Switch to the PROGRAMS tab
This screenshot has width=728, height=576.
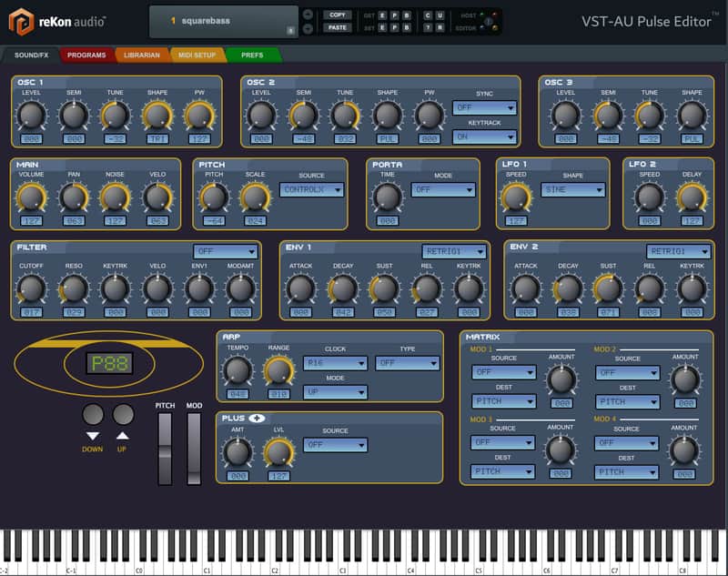(86, 56)
